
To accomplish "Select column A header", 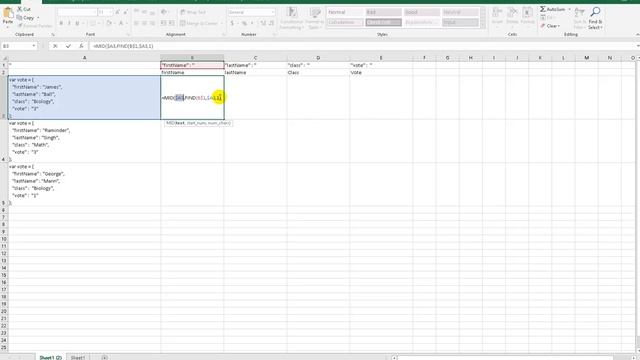I will (84, 58).
